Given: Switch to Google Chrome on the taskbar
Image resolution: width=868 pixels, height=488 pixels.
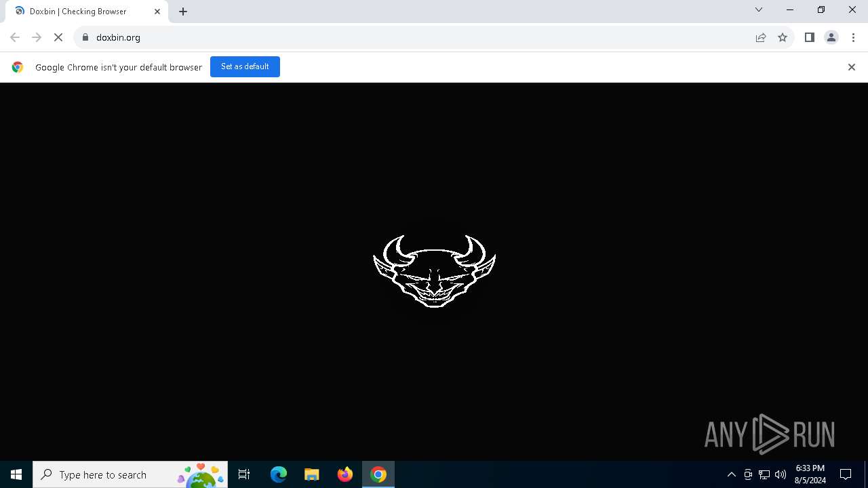Looking at the screenshot, I should [x=378, y=474].
